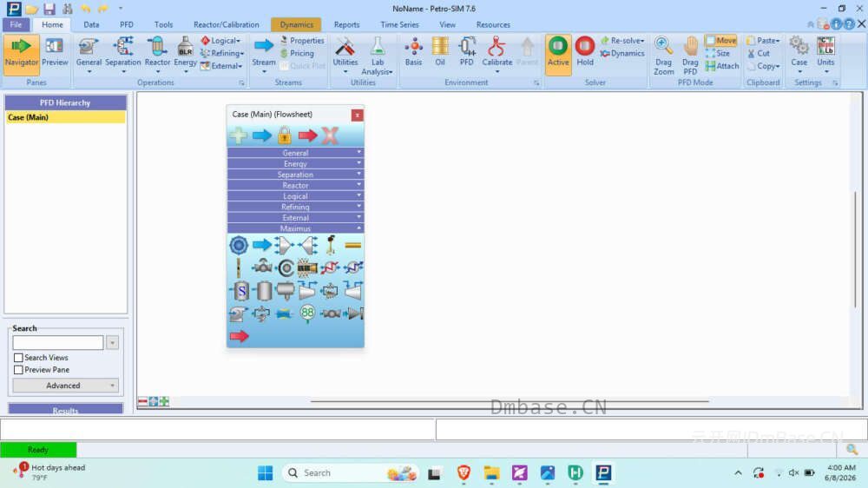The width and height of the screenshot is (868, 488).
Task: Toggle the Hold solver button
Action: [x=584, y=53]
